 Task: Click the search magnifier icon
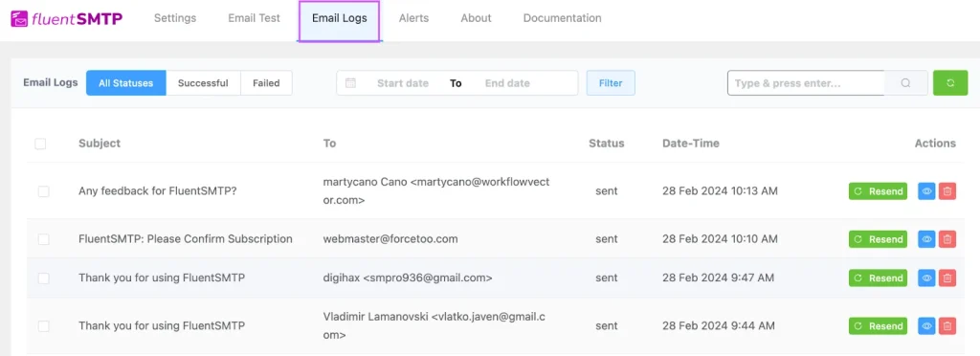tap(905, 83)
